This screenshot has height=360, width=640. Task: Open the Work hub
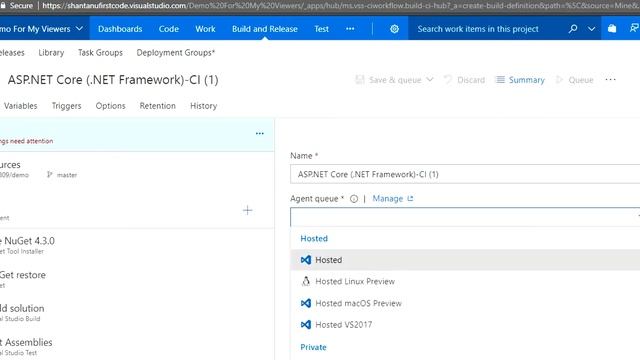(205, 29)
